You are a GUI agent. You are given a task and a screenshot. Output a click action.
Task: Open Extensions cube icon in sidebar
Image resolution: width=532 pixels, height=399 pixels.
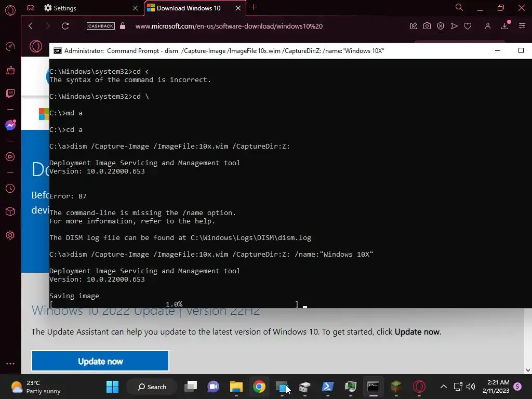pos(10,212)
